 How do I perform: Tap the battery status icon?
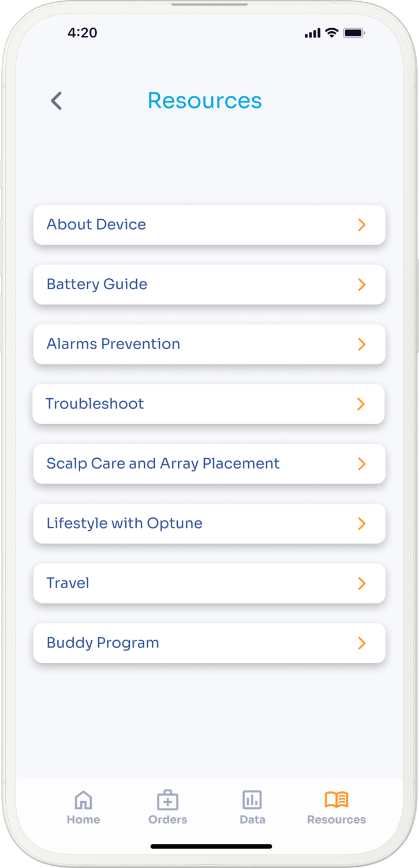353,33
